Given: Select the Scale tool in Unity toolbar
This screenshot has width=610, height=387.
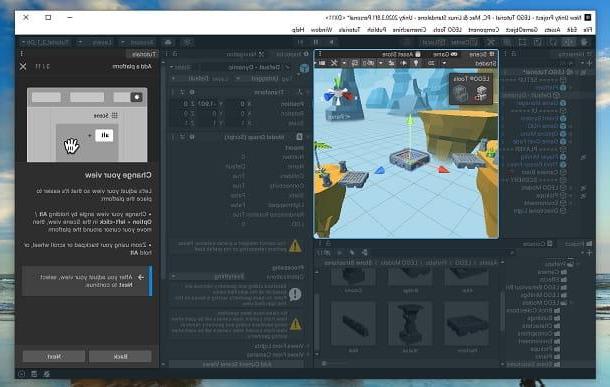Looking at the screenshot, I should (538, 42).
